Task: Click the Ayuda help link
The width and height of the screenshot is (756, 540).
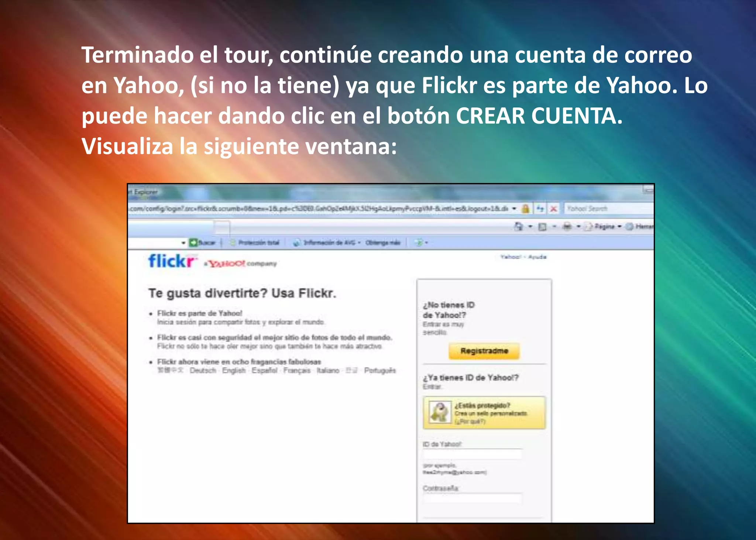Action: click(537, 257)
